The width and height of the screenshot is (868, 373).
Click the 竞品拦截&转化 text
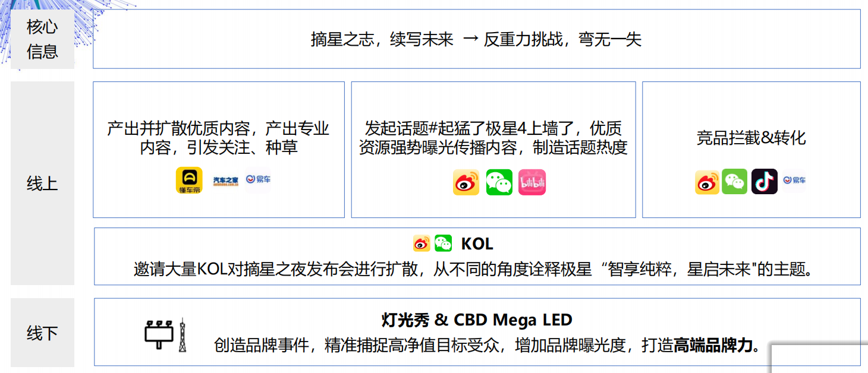(751, 138)
